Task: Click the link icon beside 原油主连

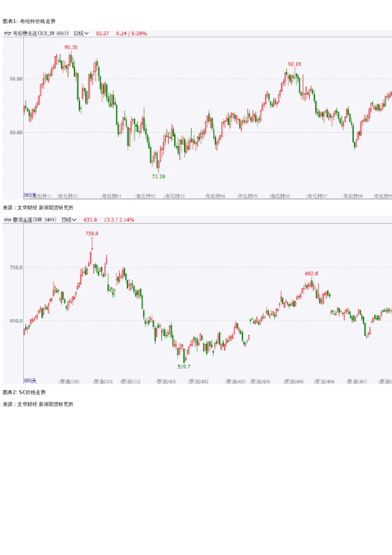Action: (x=8, y=220)
